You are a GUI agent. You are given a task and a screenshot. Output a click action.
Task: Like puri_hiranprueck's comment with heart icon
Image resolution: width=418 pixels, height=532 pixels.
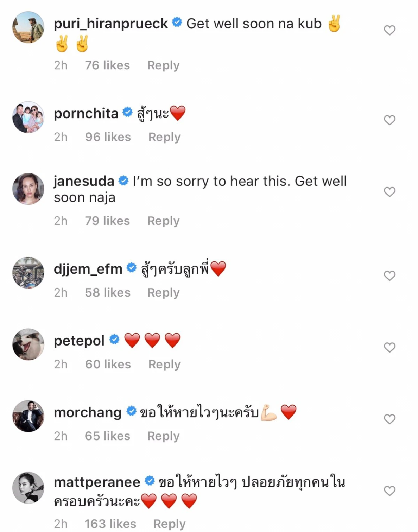coord(389,30)
